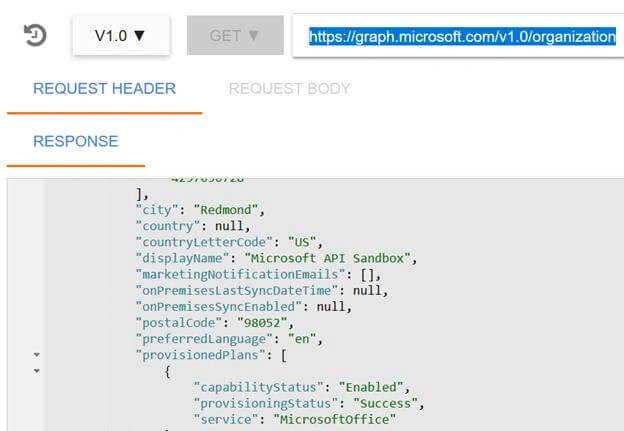Screen dimensions: 624x431
Task: Switch to the REQUEST HEADER tab
Action: [x=104, y=88]
